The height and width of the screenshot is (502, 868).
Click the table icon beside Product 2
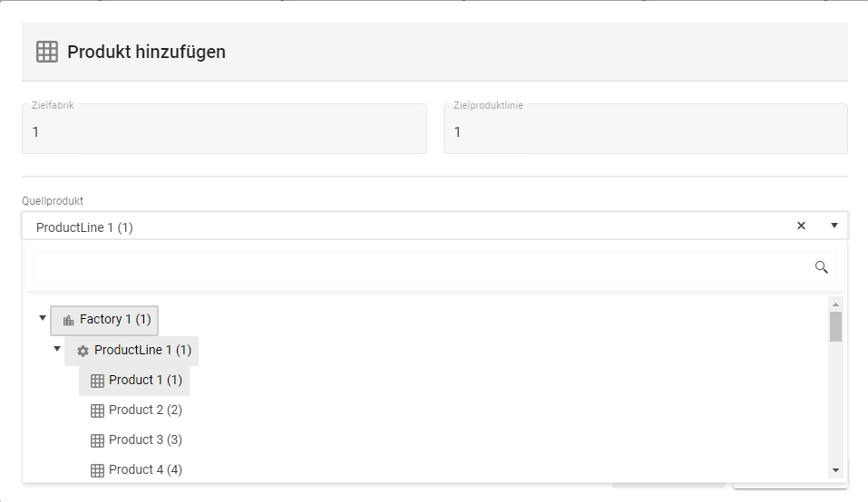98,410
